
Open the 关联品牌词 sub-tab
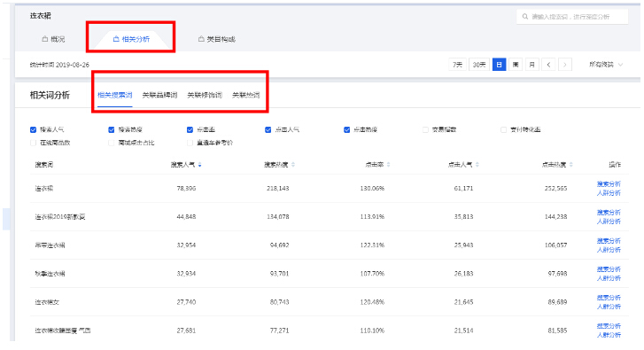point(159,95)
